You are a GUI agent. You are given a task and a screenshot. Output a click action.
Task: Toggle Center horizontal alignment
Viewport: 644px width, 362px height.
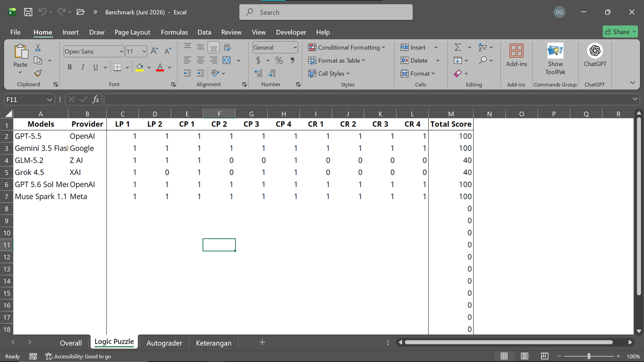click(x=201, y=60)
